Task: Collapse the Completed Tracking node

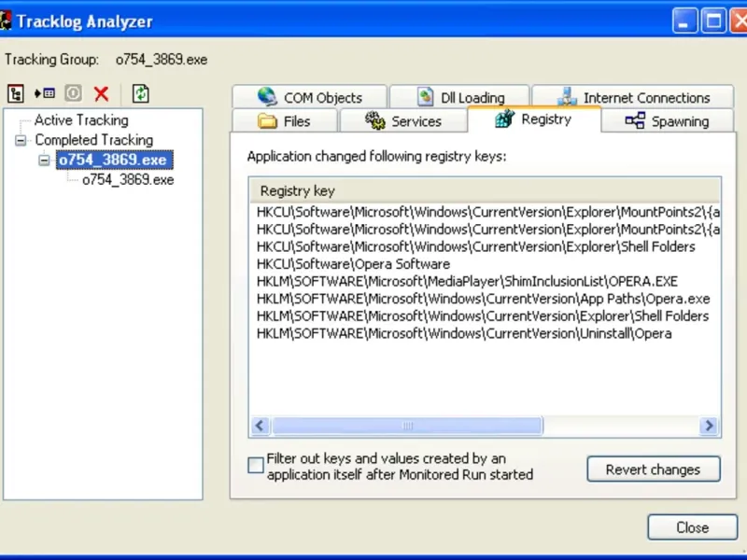Action: (21, 141)
